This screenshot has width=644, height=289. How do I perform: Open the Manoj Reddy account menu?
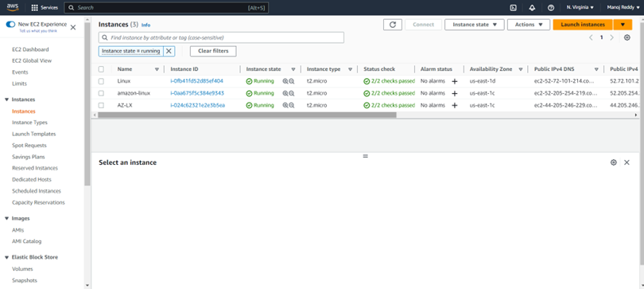(x=623, y=7)
